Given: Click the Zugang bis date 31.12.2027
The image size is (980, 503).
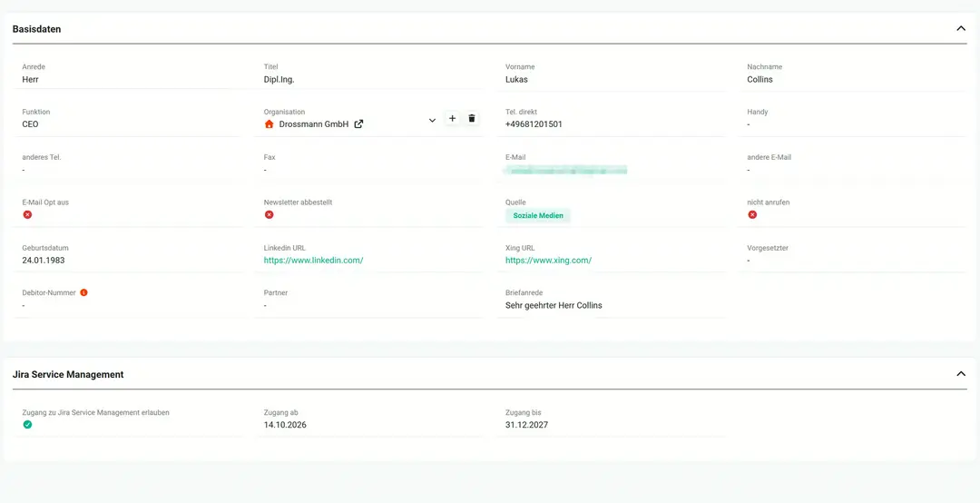Looking at the screenshot, I should (527, 425).
